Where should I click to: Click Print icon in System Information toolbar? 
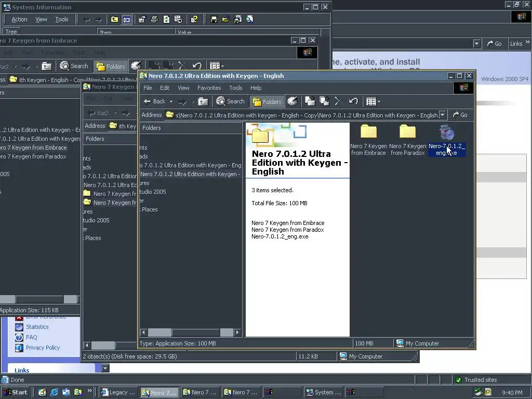pos(154,19)
